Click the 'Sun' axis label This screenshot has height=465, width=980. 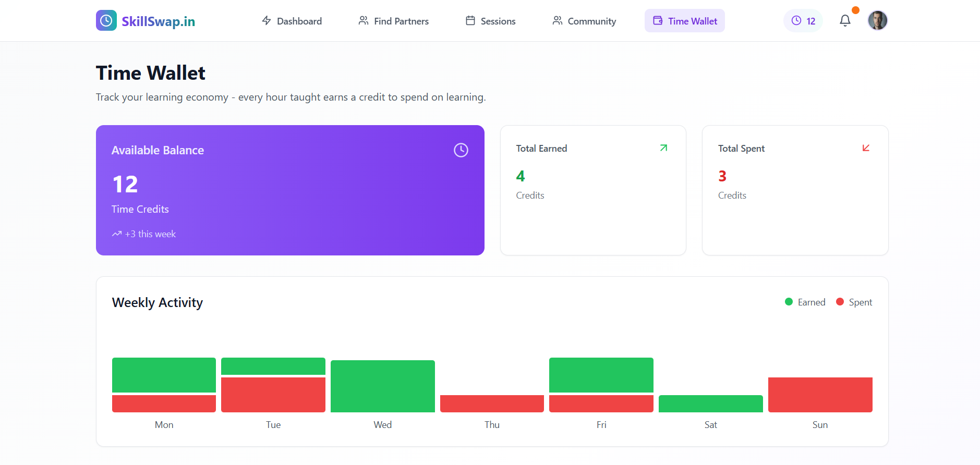tap(820, 425)
